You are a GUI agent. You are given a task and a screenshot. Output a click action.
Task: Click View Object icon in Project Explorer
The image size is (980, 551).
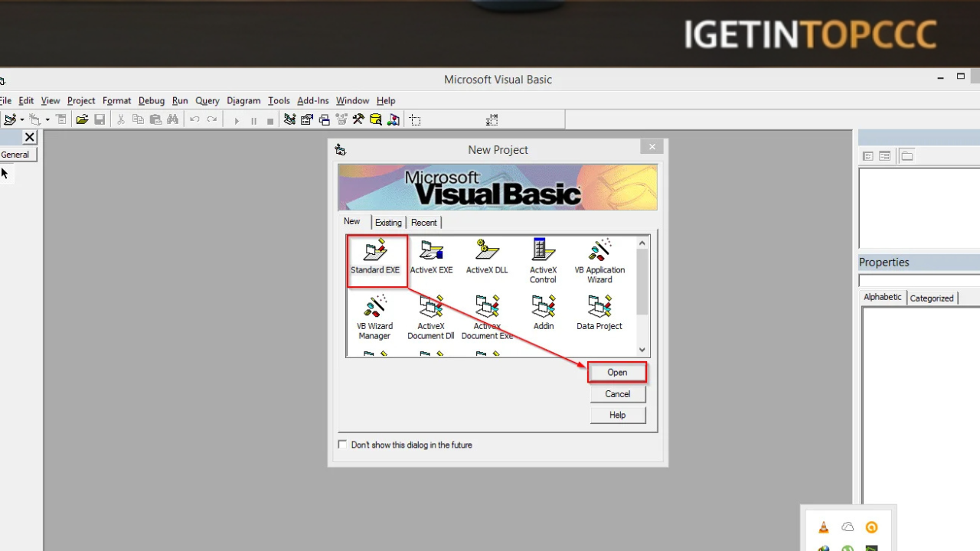pyautogui.click(x=885, y=156)
